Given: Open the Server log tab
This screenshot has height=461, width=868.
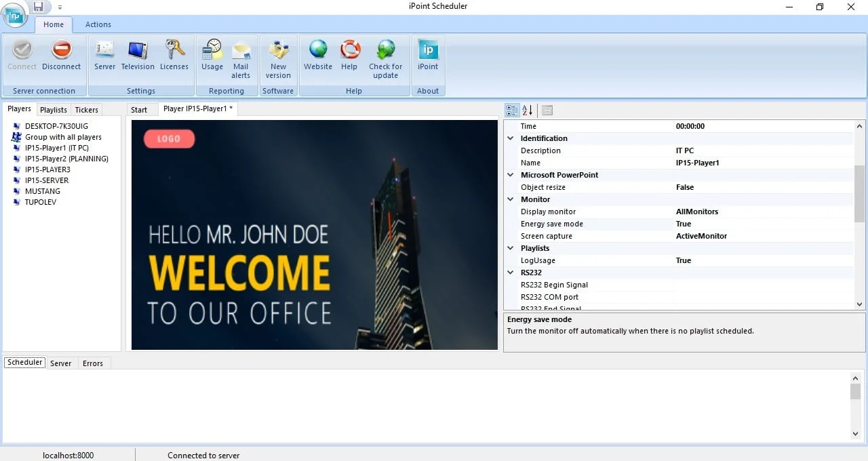Looking at the screenshot, I should click(x=60, y=363).
